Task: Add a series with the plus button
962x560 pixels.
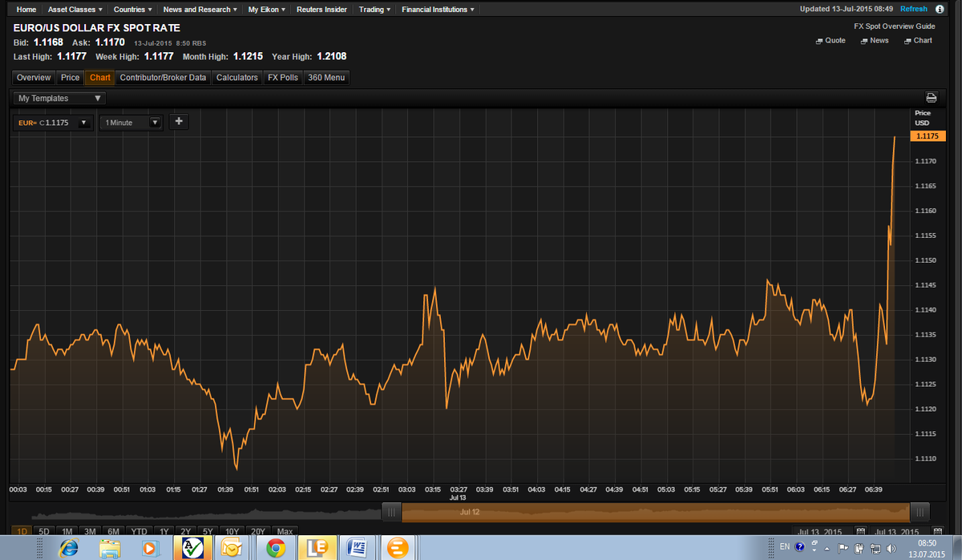Action: (x=178, y=122)
